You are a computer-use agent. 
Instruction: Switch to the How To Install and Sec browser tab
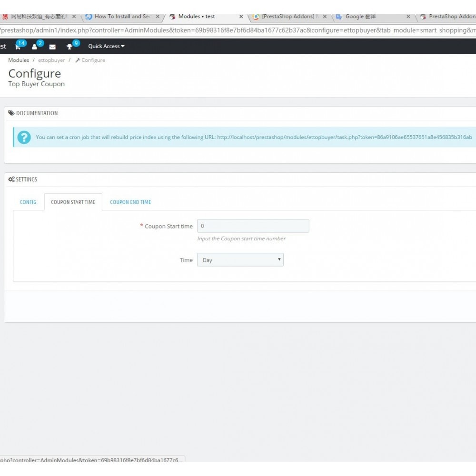(123, 16)
